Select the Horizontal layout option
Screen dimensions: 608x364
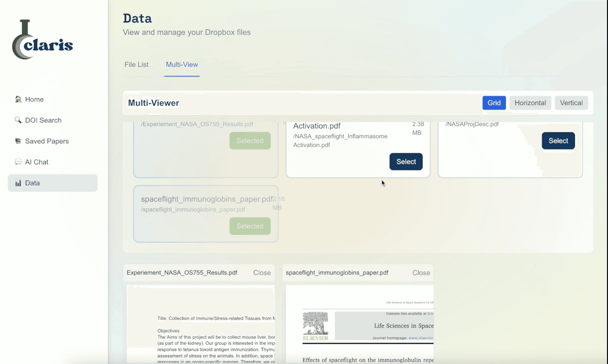[530, 103]
